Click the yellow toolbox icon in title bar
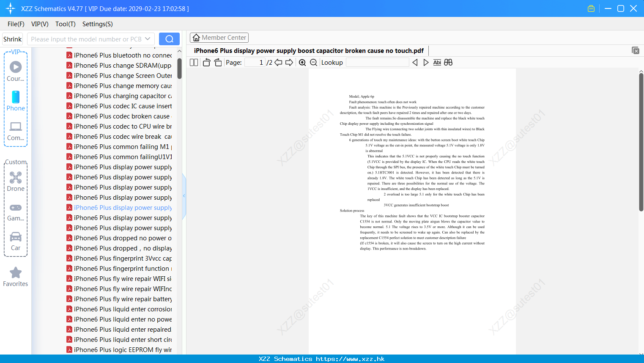Screen dimensions: 644x363 (591, 8)
